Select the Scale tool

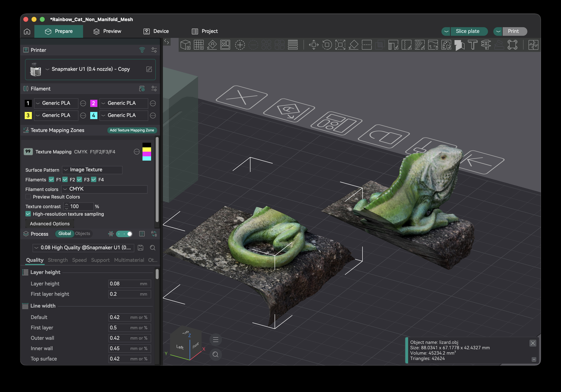pyautogui.click(x=340, y=45)
